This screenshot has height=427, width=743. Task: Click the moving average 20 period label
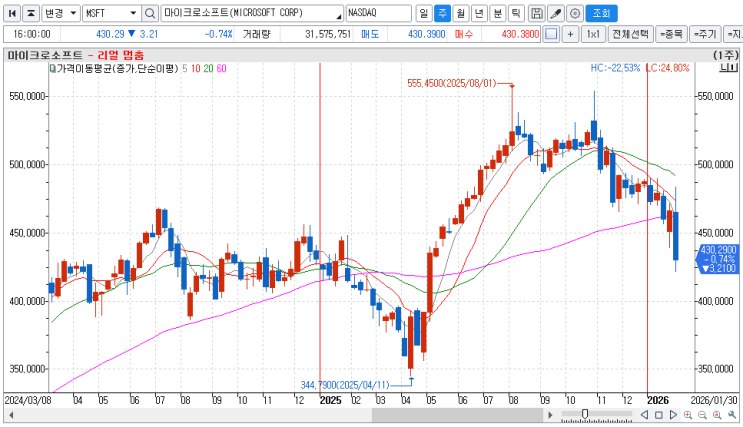point(208,69)
